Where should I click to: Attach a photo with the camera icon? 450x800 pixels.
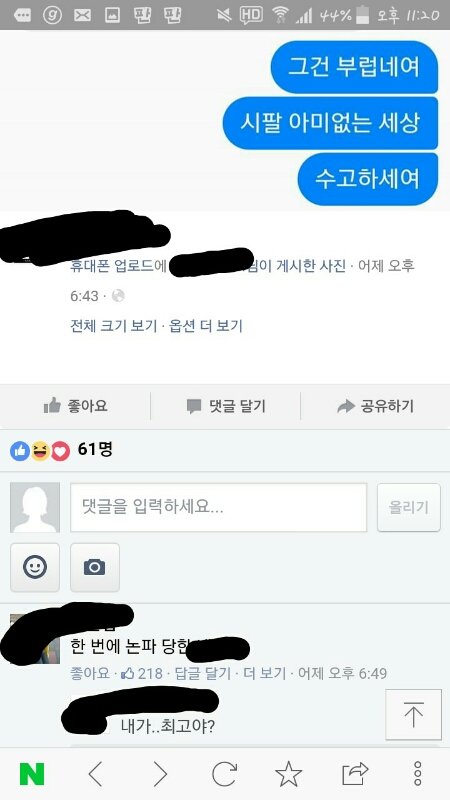[94, 567]
